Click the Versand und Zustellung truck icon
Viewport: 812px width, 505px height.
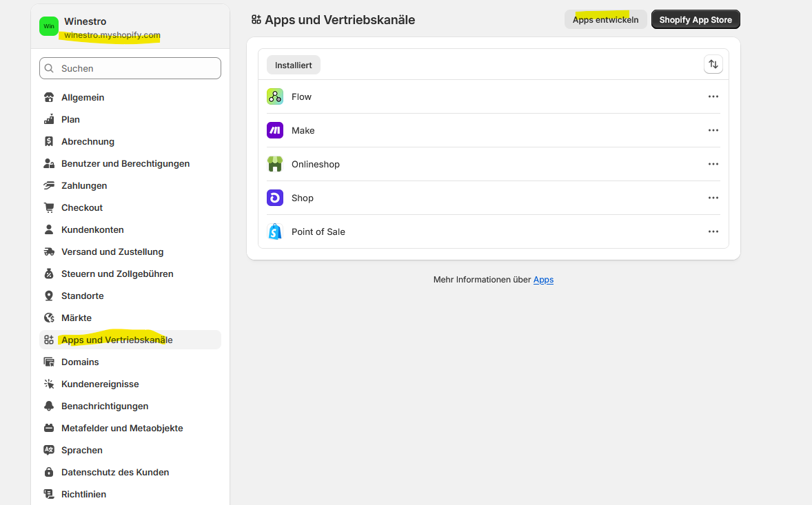(x=49, y=251)
